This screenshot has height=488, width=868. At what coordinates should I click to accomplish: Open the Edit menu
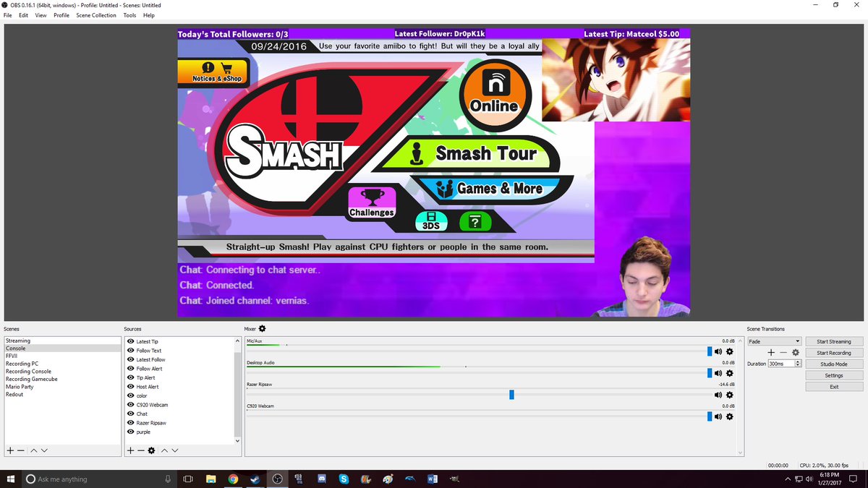pyautogui.click(x=24, y=15)
